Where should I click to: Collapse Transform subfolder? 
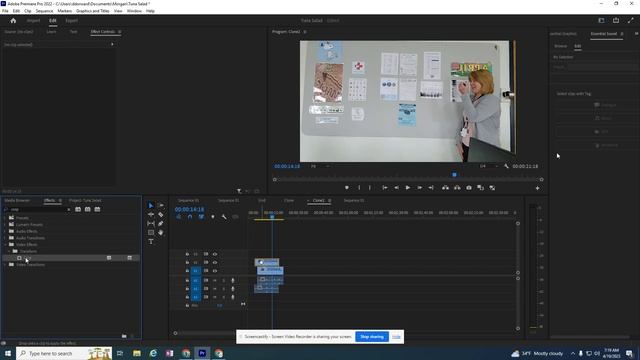tap(9, 251)
